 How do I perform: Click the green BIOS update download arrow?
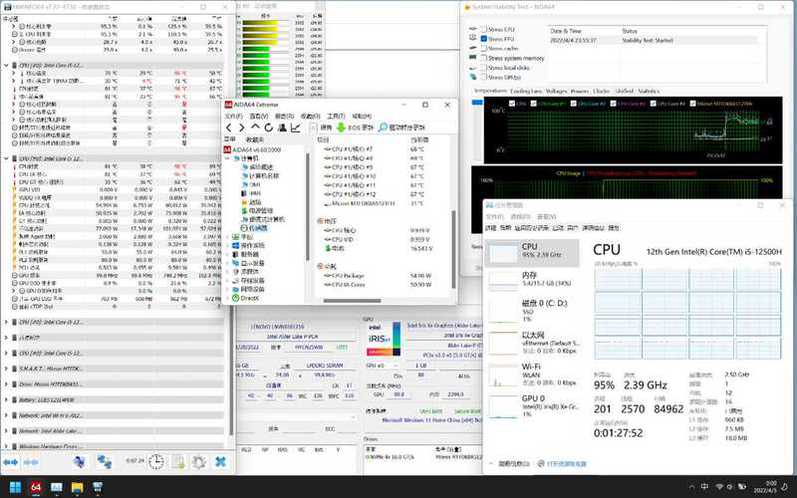pyautogui.click(x=341, y=127)
